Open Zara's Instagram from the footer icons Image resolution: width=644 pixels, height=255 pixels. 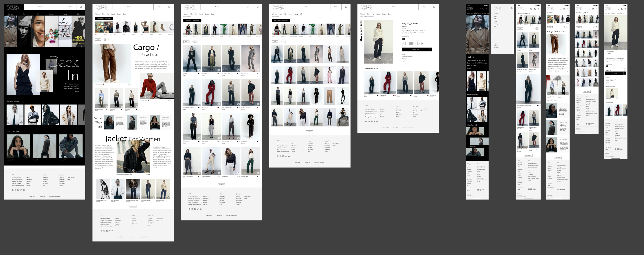(13, 190)
